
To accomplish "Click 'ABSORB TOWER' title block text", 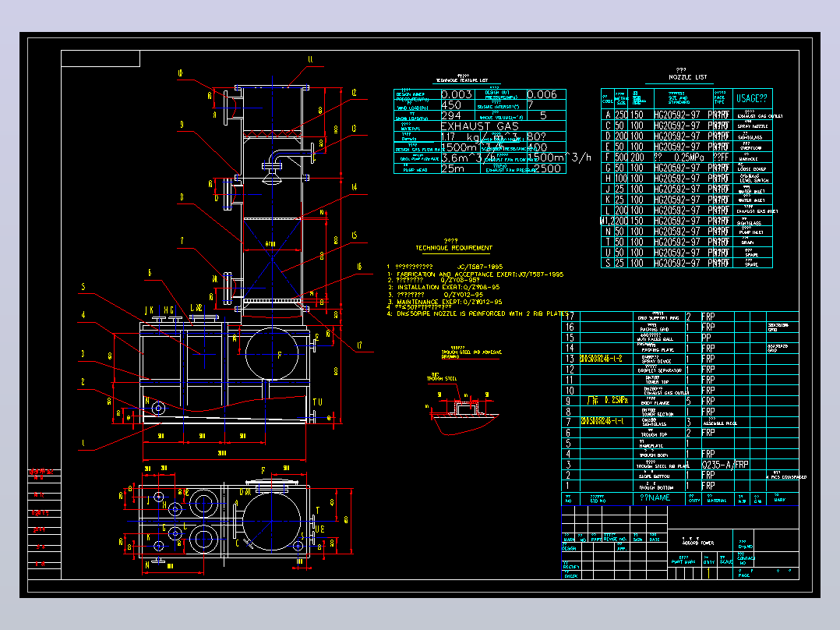I will point(697,543).
